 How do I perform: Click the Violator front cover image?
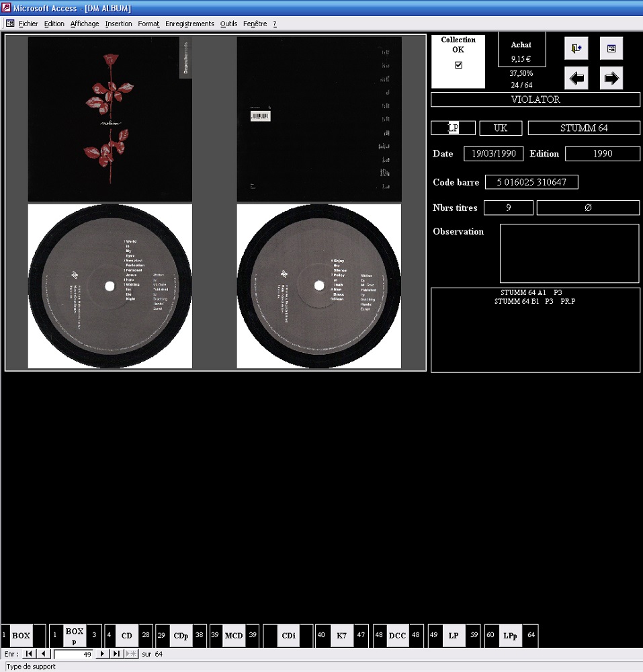(x=110, y=119)
